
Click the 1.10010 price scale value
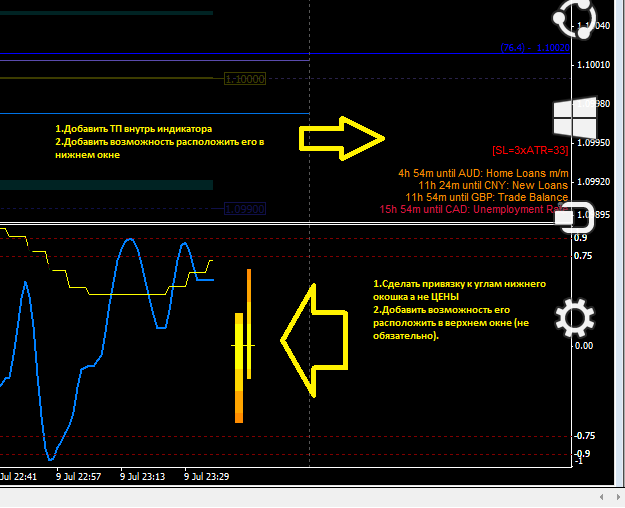click(x=594, y=65)
